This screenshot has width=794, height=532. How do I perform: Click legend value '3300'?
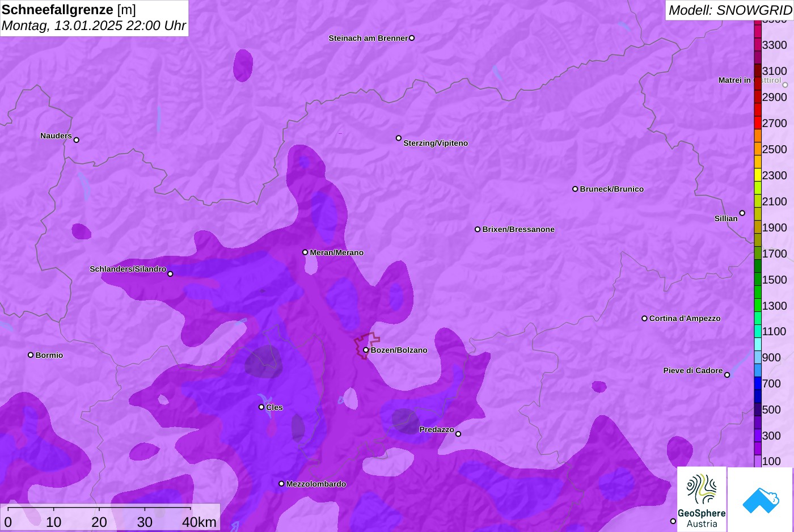(774, 45)
